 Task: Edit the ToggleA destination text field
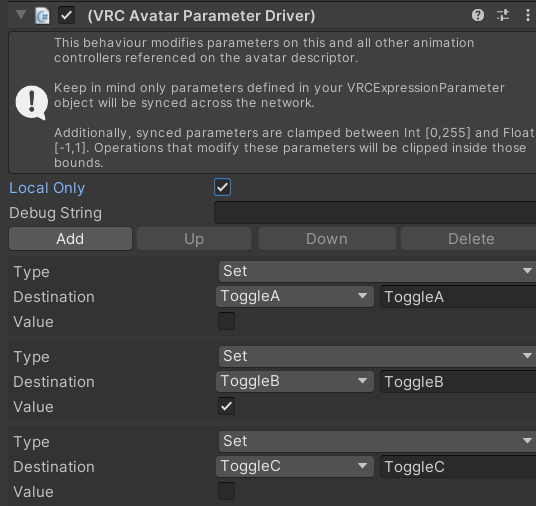click(x=458, y=297)
